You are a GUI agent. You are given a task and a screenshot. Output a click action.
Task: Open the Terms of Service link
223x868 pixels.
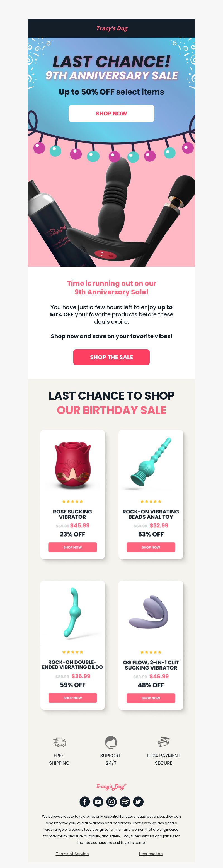[x=72, y=854]
